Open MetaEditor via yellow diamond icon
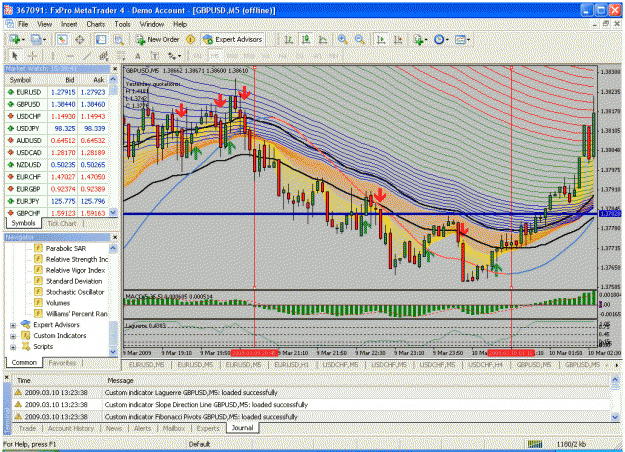The image size is (625, 452). 191,39
